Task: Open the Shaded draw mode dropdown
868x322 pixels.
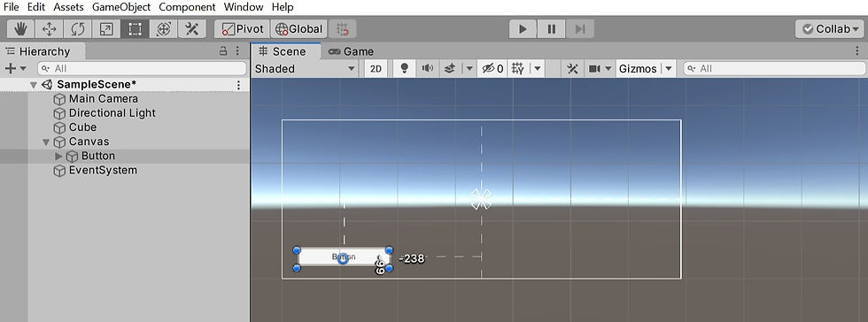Action: coord(305,69)
